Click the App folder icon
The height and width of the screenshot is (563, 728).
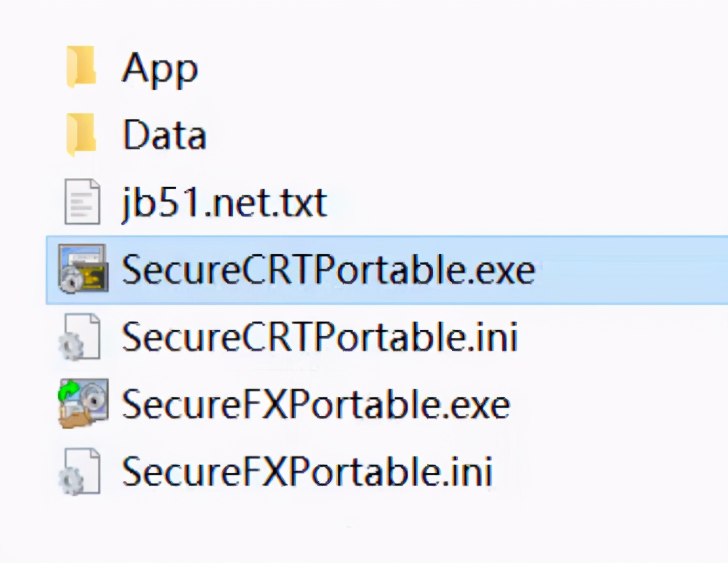tap(81, 68)
